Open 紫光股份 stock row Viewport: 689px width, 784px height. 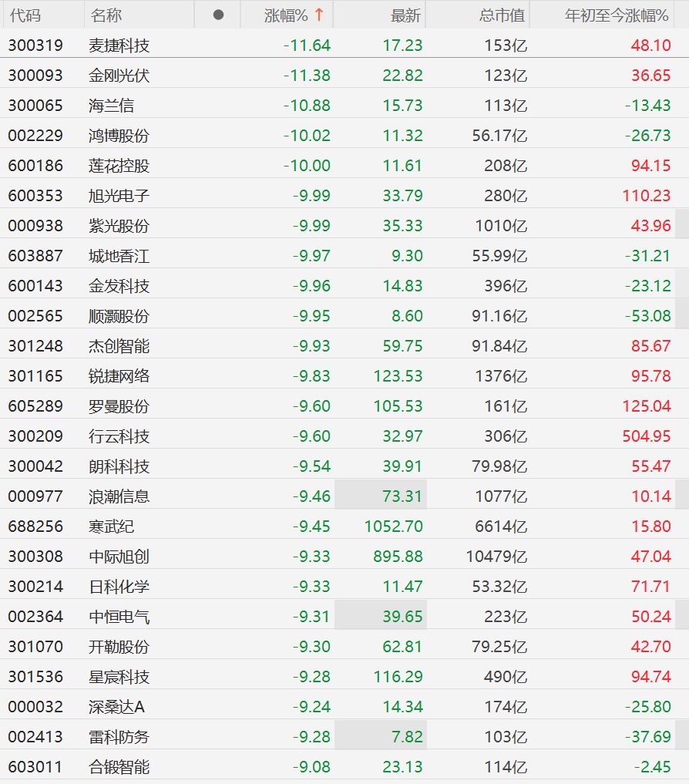(x=344, y=226)
